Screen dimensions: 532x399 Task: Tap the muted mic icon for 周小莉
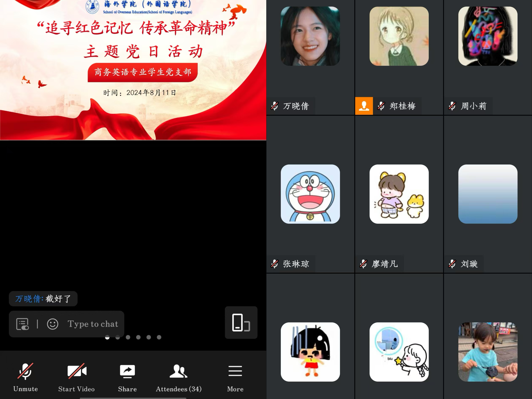[x=452, y=106]
